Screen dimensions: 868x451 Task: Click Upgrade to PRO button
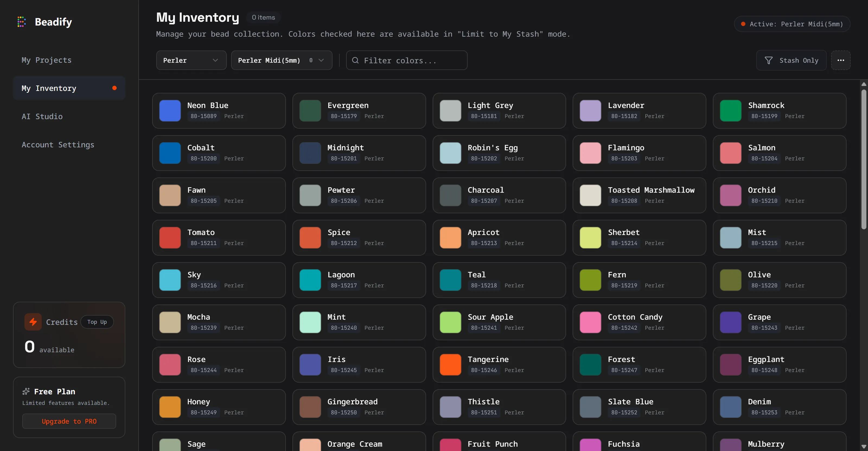pos(69,421)
